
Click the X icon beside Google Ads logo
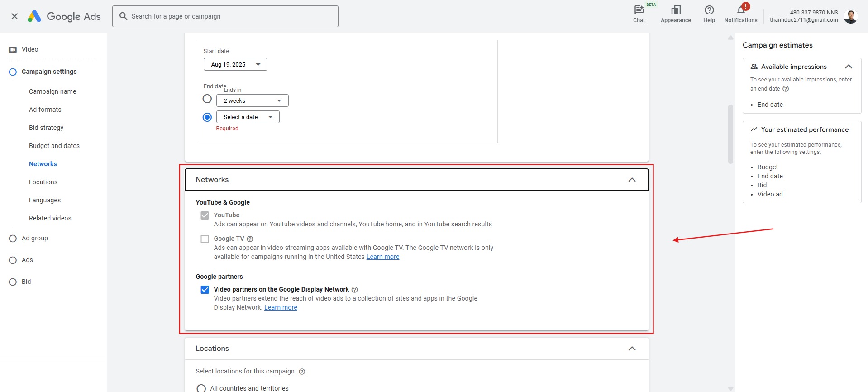pos(14,16)
